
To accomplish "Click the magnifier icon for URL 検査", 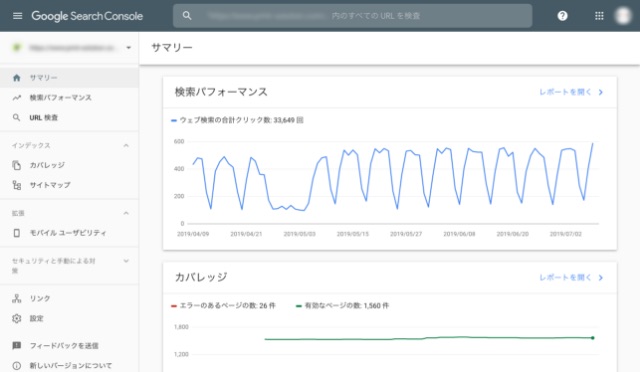I will 16,118.
